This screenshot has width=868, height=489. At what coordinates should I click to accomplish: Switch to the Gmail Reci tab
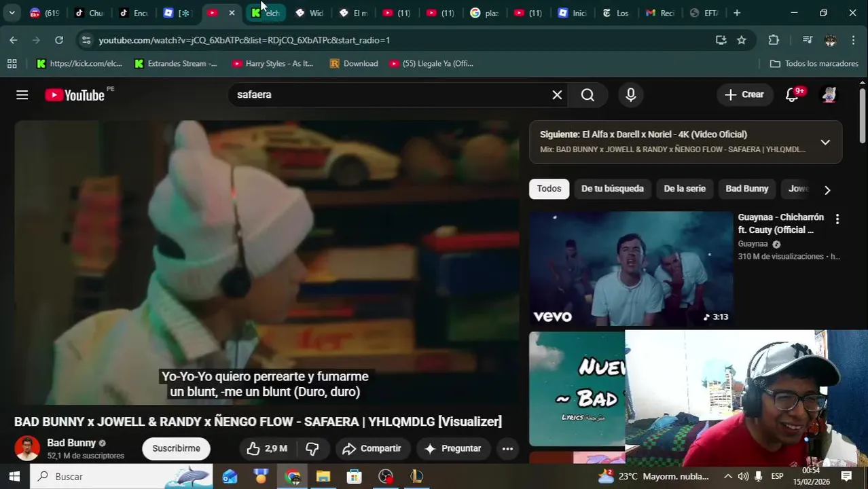659,13
